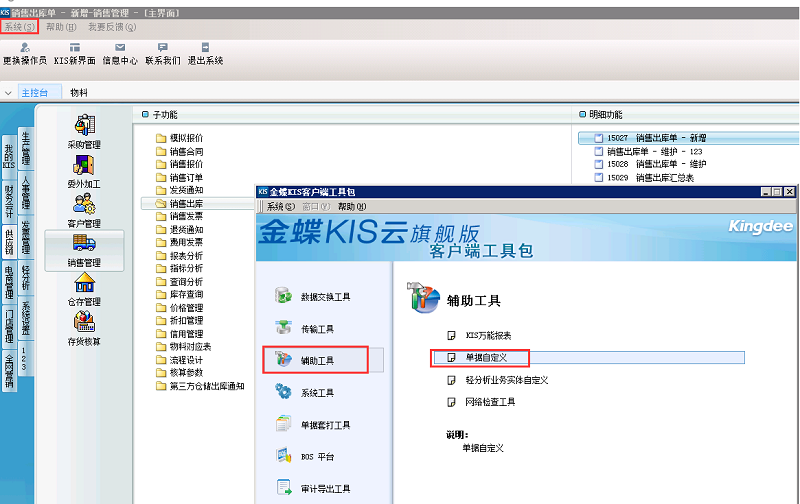
Task: Select the 库存查询 folder item
Action: coord(185,295)
